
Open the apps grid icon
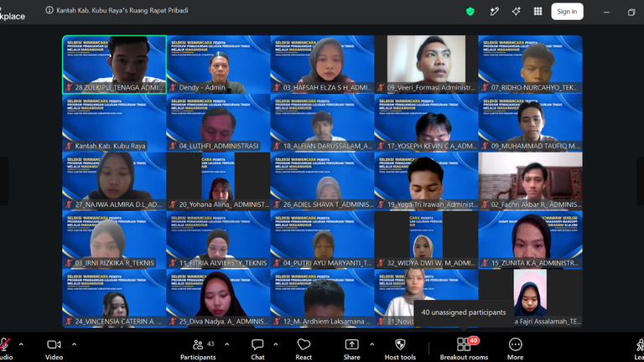[x=538, y=12]
